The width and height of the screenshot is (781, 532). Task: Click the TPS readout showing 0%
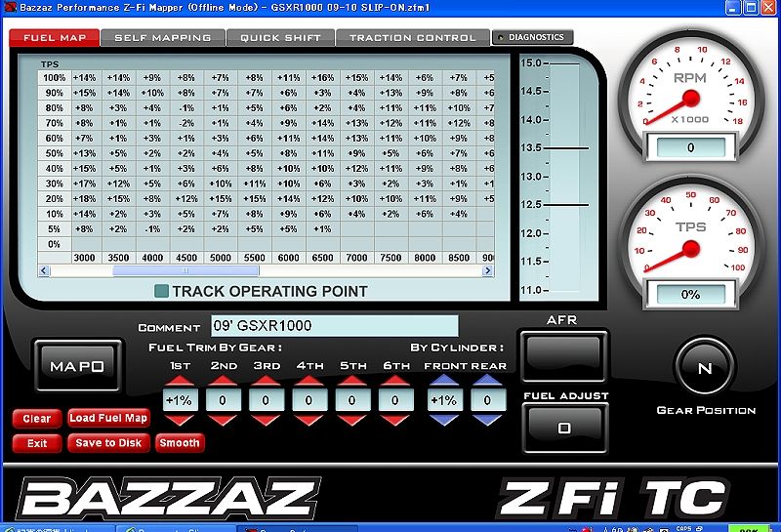(x=690, y=295)
